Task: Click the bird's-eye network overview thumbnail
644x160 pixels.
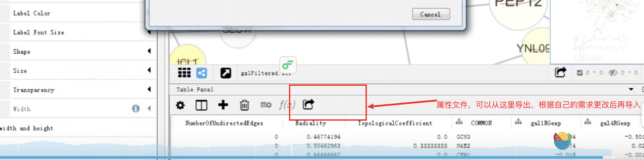Action: [x=597, y=32]
